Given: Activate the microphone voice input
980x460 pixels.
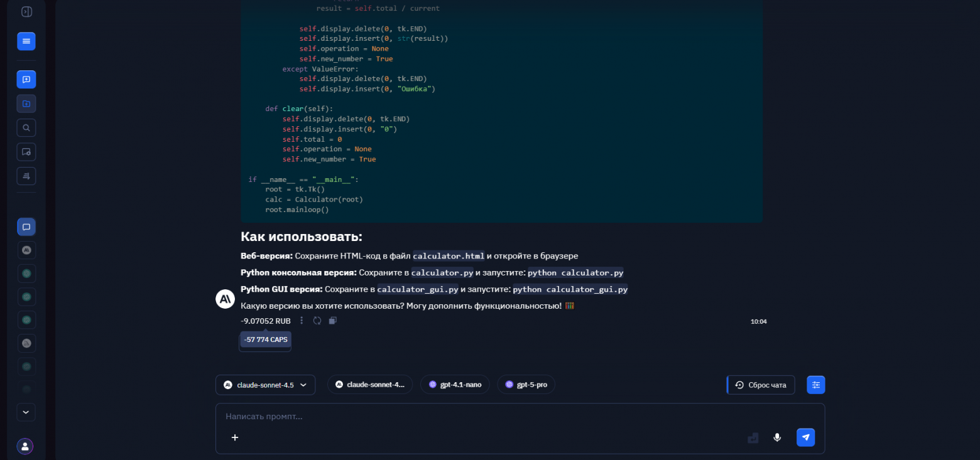Looking at the screenshot, I should [x=777, y=437].
